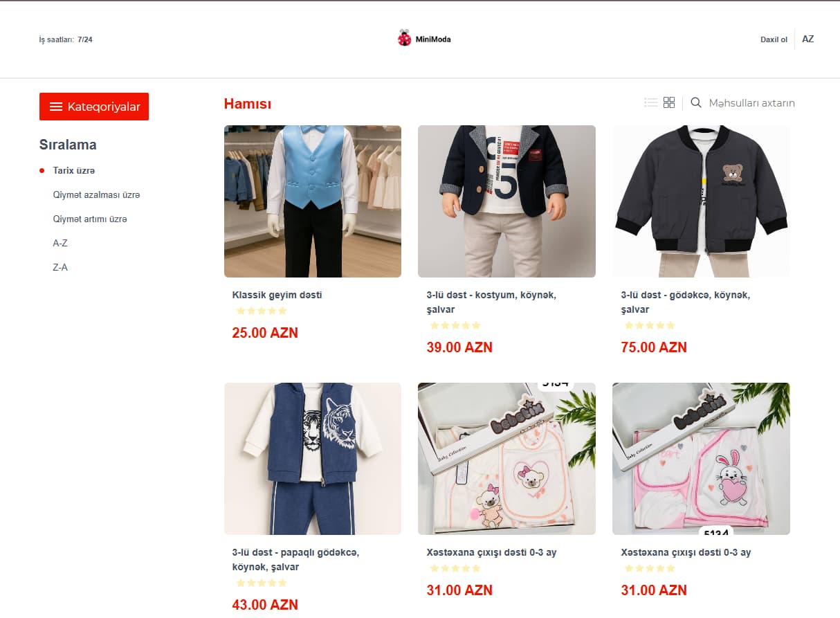Select Tarix üzrə sorting option
Image resolution: width=840 pixels, height=618 pixels.
pyautogui.click(x=74, y=170)
